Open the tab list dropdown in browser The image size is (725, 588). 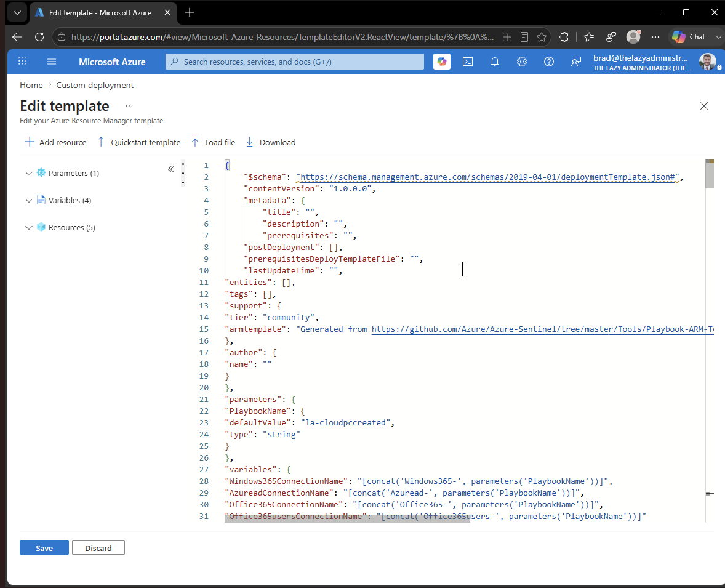[17, 12]
